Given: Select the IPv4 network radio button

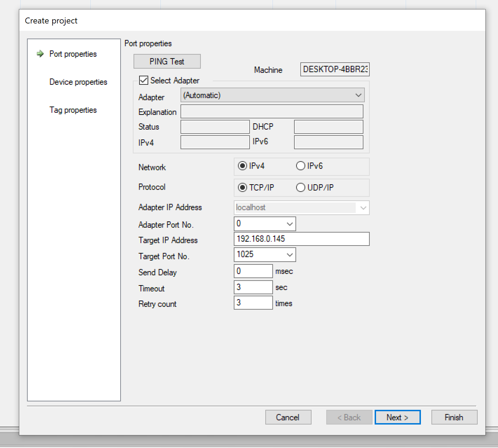Looking at the screenshot, I should pyautogui.click(x=243, y=166).
